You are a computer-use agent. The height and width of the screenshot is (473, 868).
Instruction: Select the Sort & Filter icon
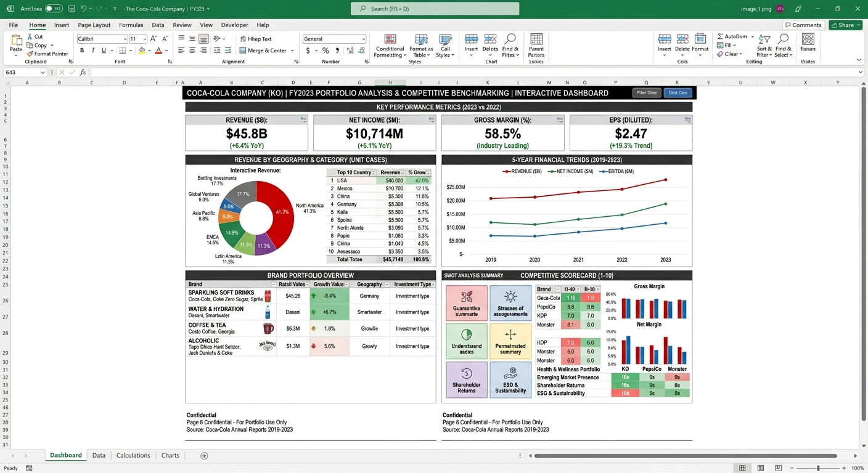coord(764,39)
